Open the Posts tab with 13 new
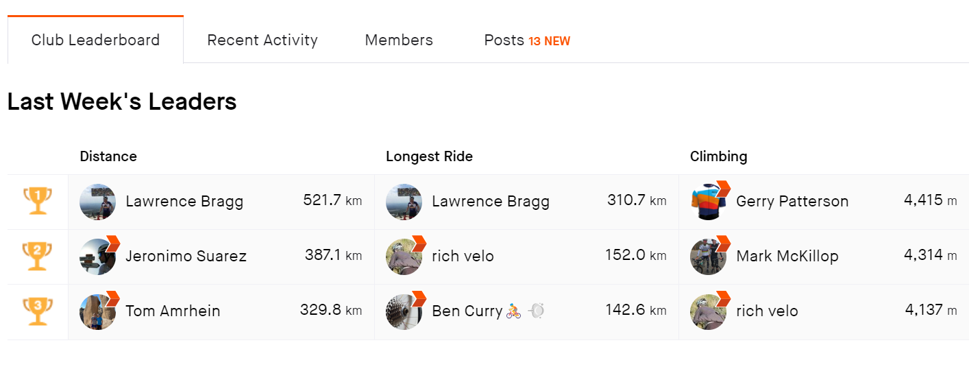Image resolution: width=980 pixels, height=369 pixels. click(526, 40)
